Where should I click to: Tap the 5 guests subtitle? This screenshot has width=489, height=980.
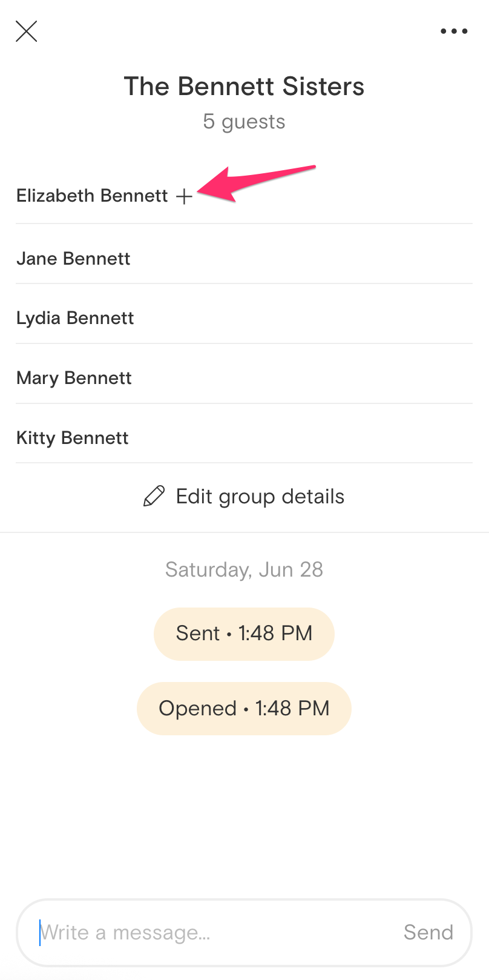244,122
